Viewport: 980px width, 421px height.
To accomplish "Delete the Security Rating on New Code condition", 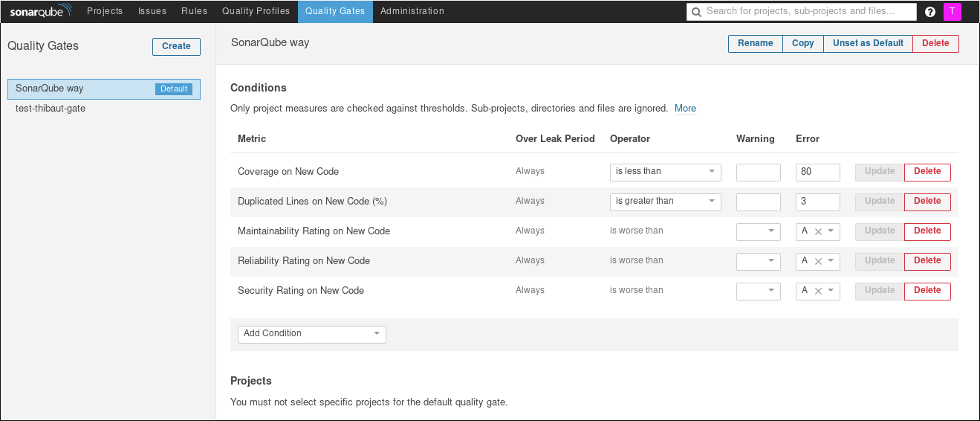I will tap(927, 291).
